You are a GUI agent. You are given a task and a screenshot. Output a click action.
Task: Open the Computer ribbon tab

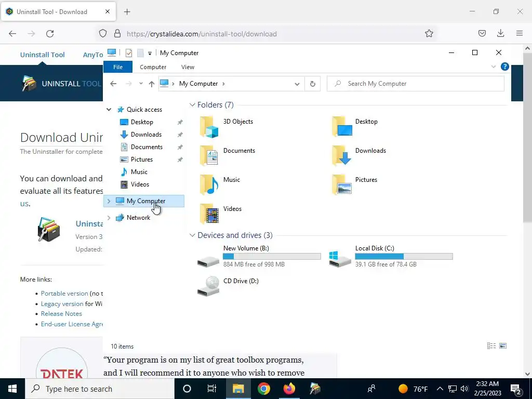tap(153, 67)
